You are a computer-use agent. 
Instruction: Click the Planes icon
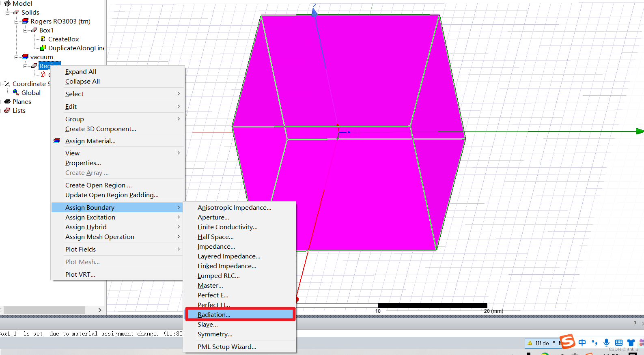click(7, 101)
